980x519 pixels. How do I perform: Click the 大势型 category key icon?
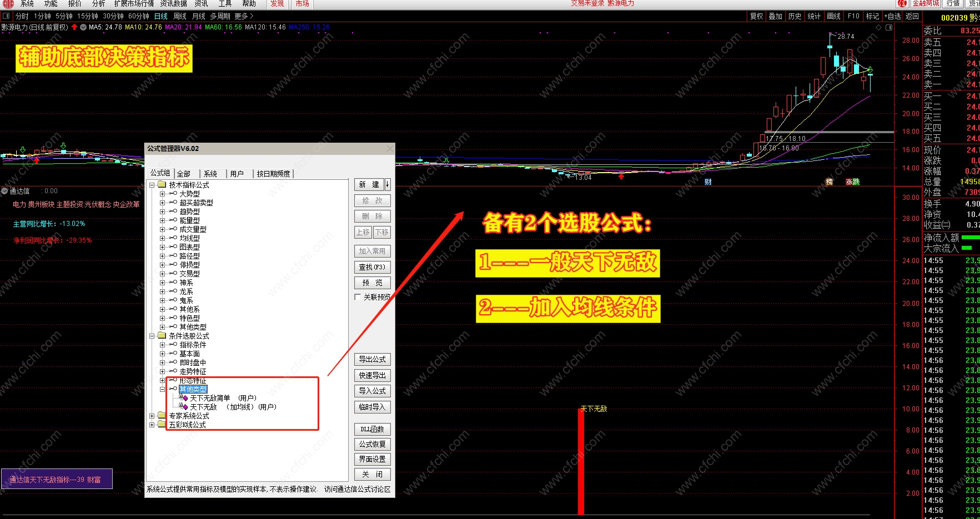(173, 194)
